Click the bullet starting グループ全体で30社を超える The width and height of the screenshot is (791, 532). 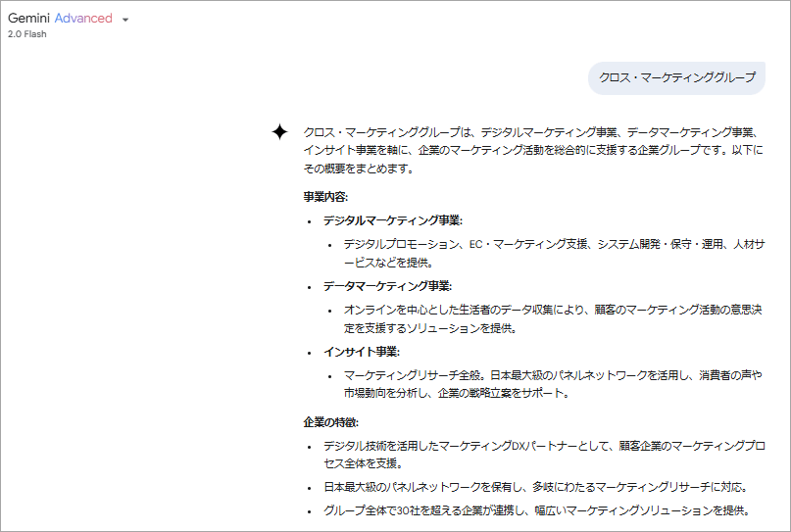(537, 510)
